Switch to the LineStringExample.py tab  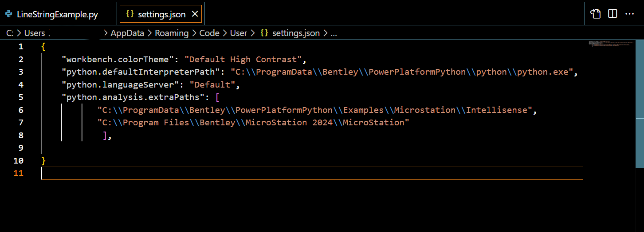[57, 14]
